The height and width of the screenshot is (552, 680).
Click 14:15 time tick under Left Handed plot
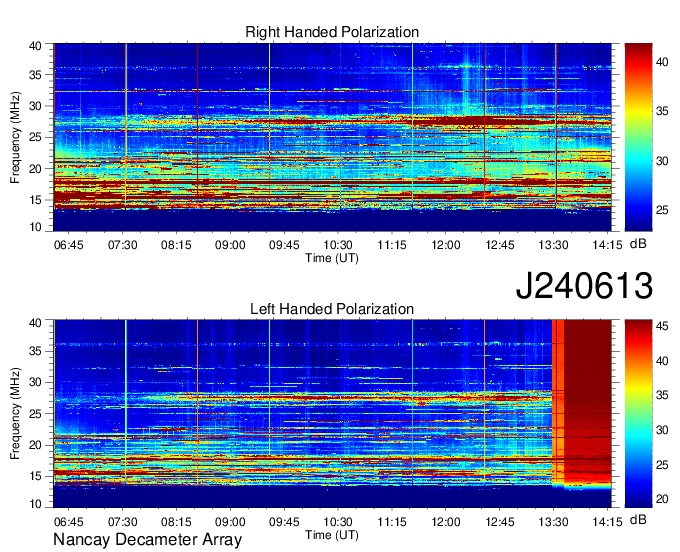coord(607,522)
